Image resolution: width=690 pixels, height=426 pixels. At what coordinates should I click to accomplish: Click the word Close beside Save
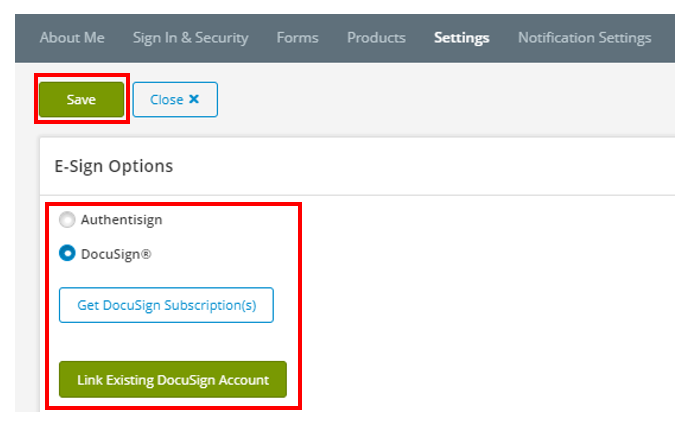(166, 100)
